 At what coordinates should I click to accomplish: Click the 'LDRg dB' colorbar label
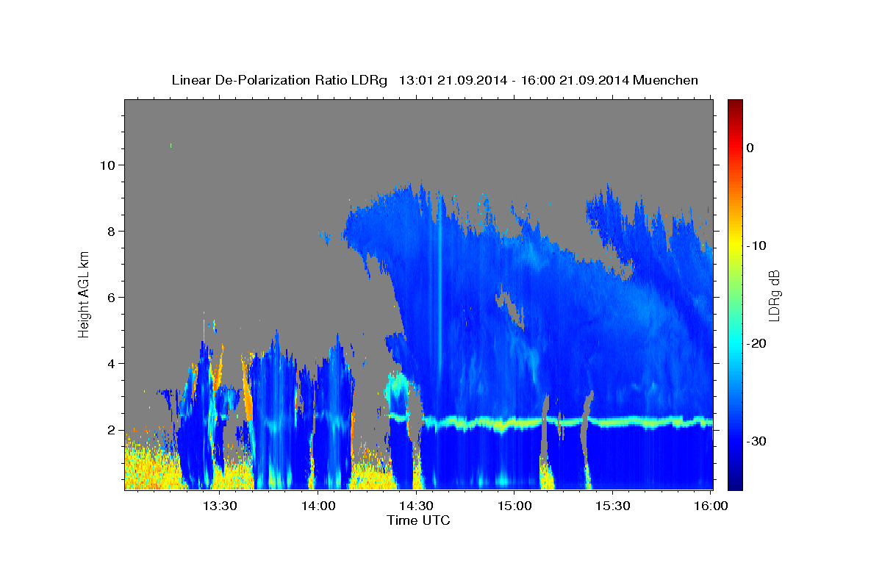click(x=773, y=294)
